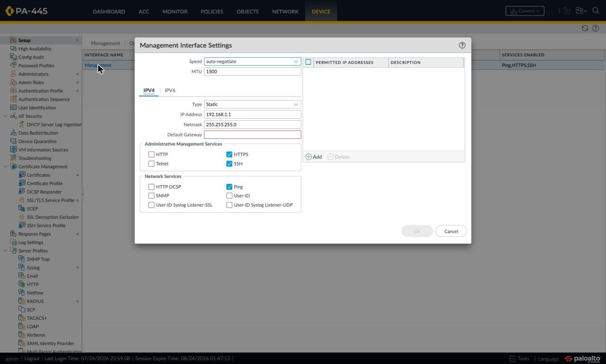Click the MTU field with 1500
This screenshot has width=606, height=364.
pyautogui.click(x=253, y=72)
